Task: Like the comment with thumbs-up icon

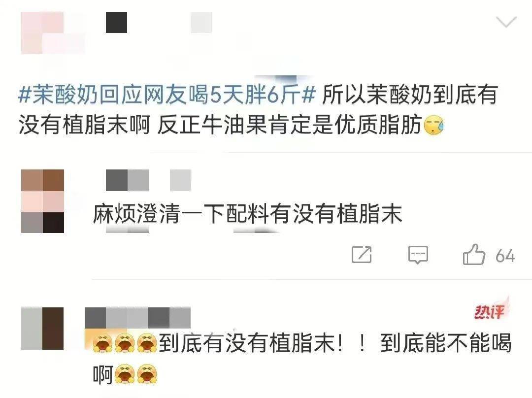Action: (474, 255)
